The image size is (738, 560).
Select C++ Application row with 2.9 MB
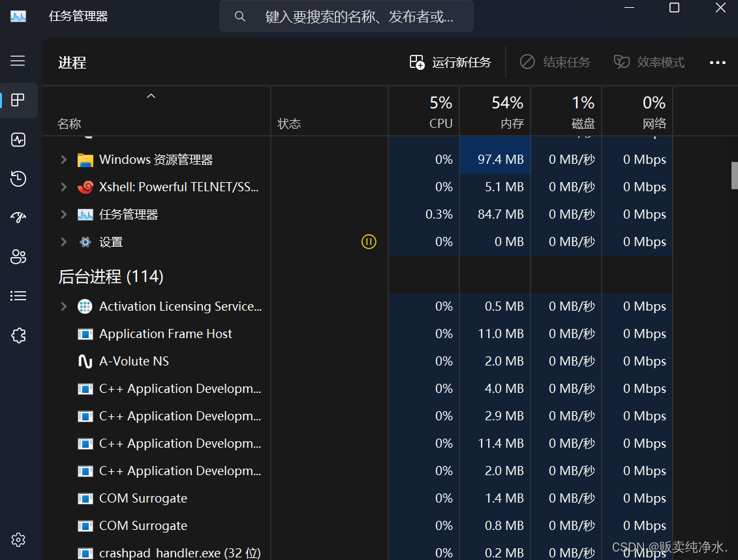click(358, 416)
